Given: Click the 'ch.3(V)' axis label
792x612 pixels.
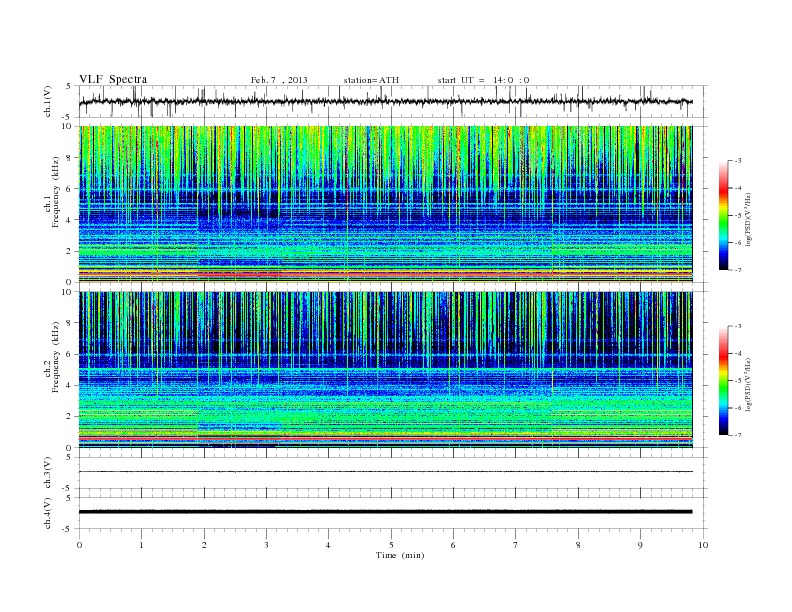Looking at the screenshot, I should click(x=48, y=473).
